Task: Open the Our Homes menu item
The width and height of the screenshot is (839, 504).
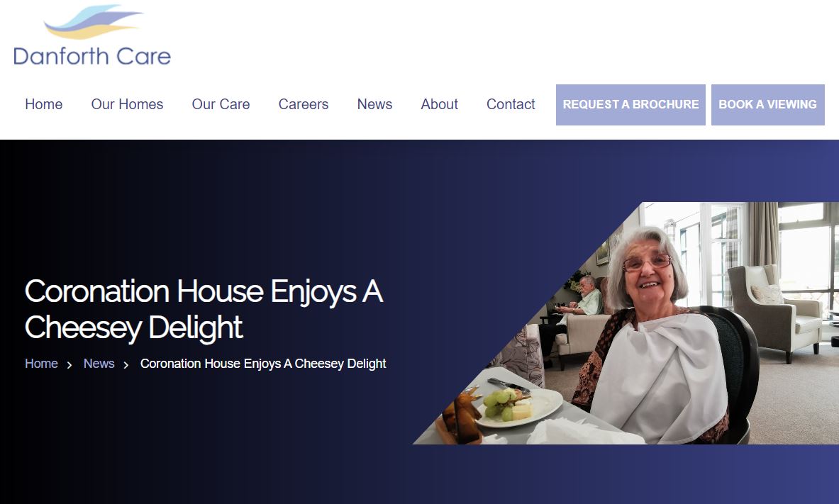Action: (x=128, y=104)
